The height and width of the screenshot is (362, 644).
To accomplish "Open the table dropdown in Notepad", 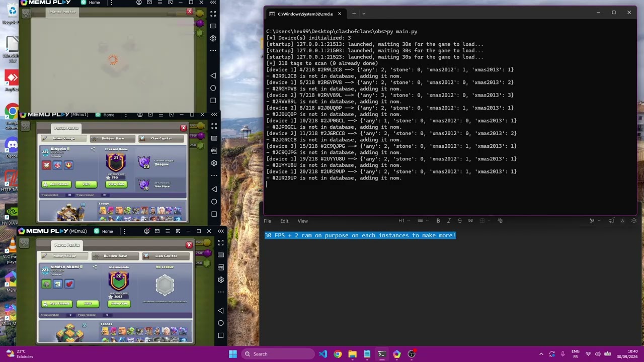I will point(484,221).
